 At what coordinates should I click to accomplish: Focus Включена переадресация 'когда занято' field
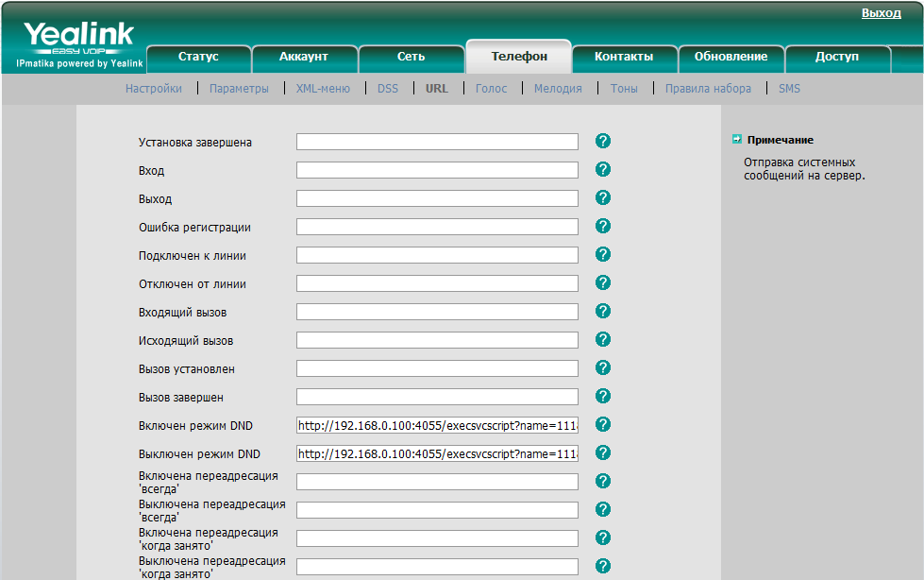[x=437, y=538]
